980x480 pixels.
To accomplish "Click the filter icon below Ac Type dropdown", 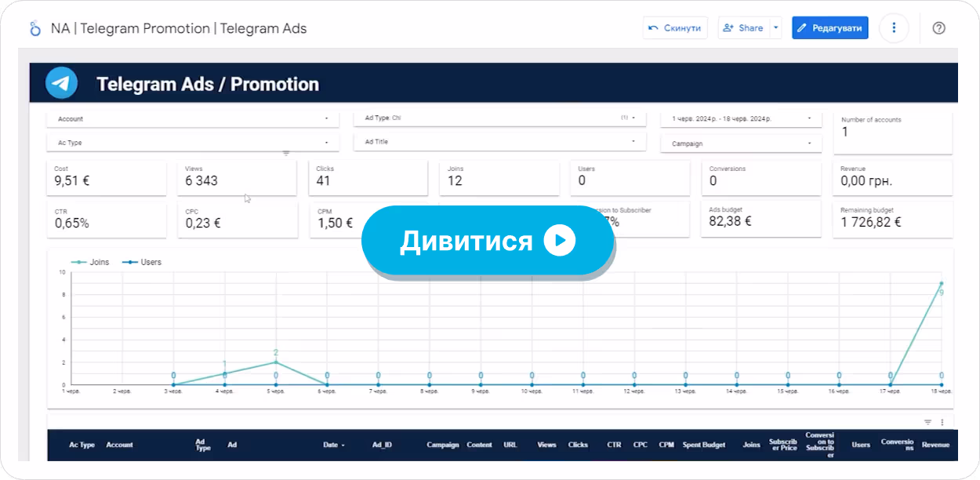I will [x=286, y=153].
